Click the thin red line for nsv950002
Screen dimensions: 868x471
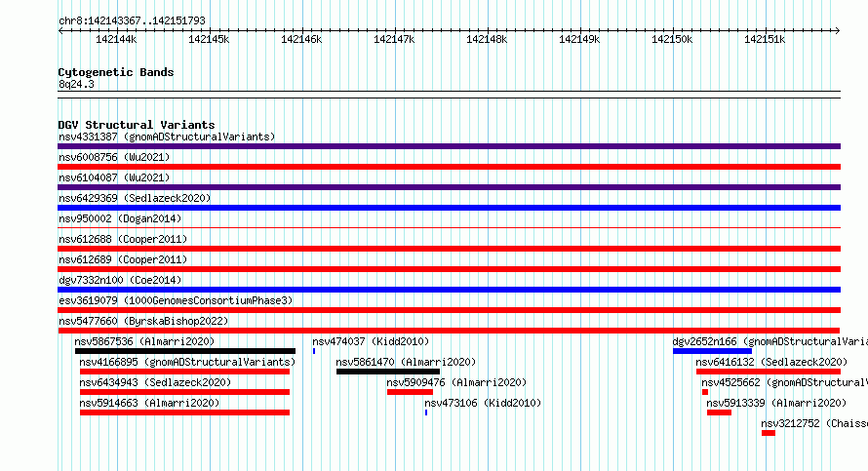[x=449, y=227]
